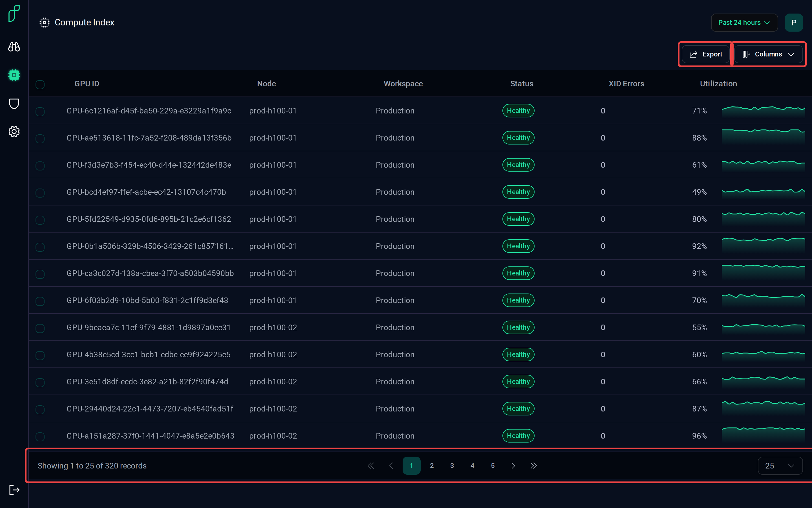
Task: Click the current page 1 button
Action: pos(411,466)
